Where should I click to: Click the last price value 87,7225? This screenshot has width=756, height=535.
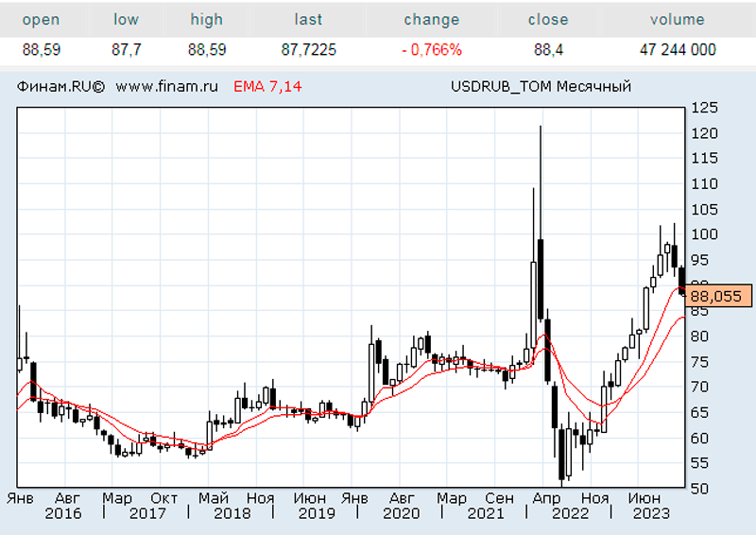click(308, 50)
